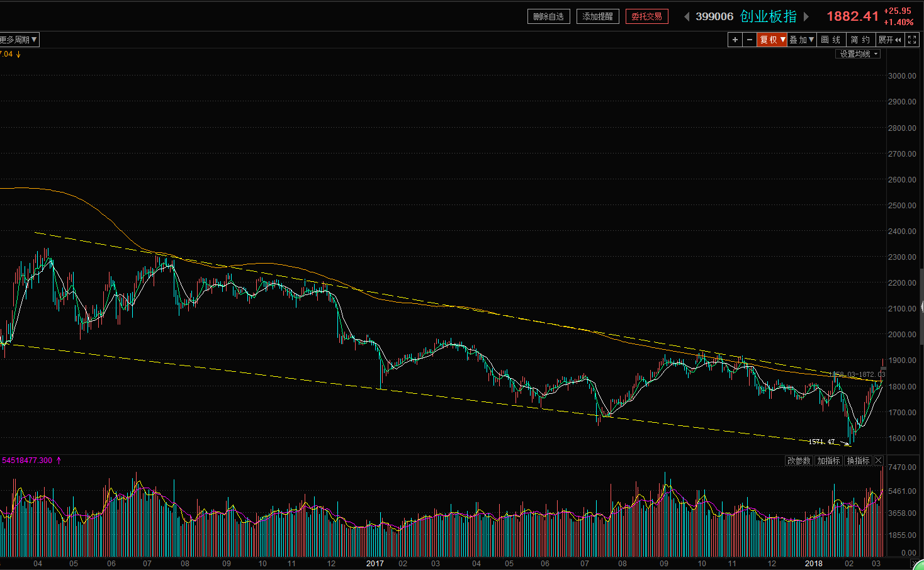Click volume value 54518477.300
The height and width of the screenshot is (570, 924).
click(27, 461)
